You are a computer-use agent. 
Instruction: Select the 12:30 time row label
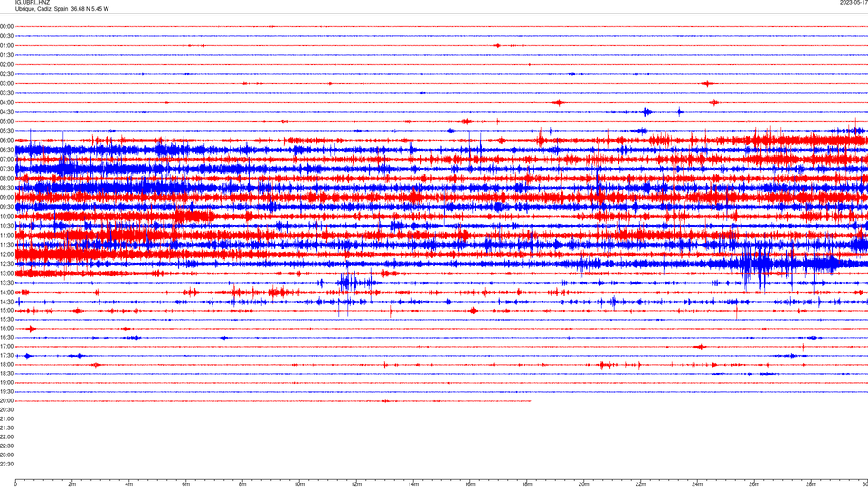coord(6,263)
